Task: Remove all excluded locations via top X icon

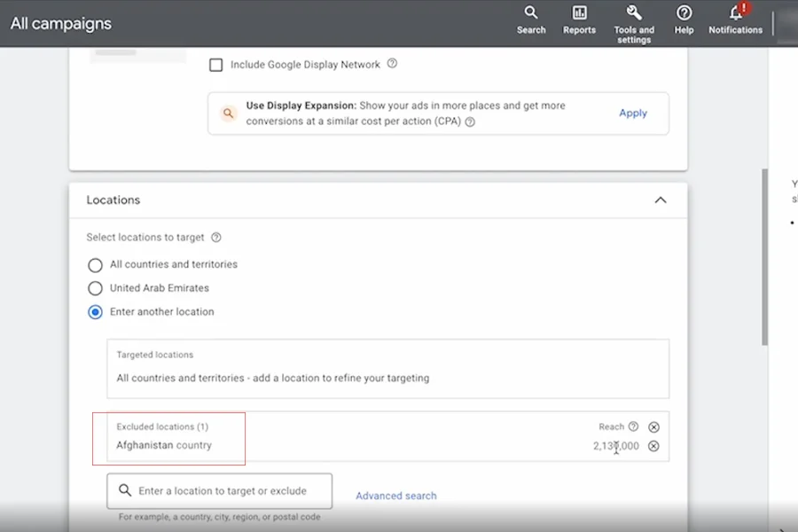Action: point(654,426)
